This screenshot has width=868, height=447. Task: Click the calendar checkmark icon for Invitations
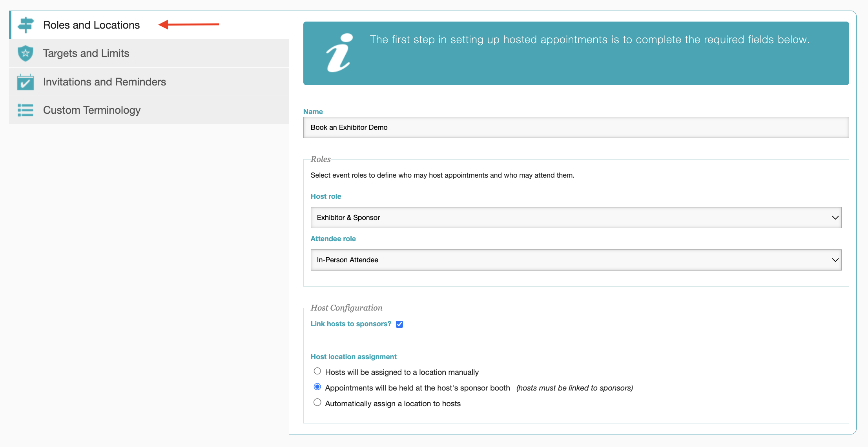click(x=26, y=82)
